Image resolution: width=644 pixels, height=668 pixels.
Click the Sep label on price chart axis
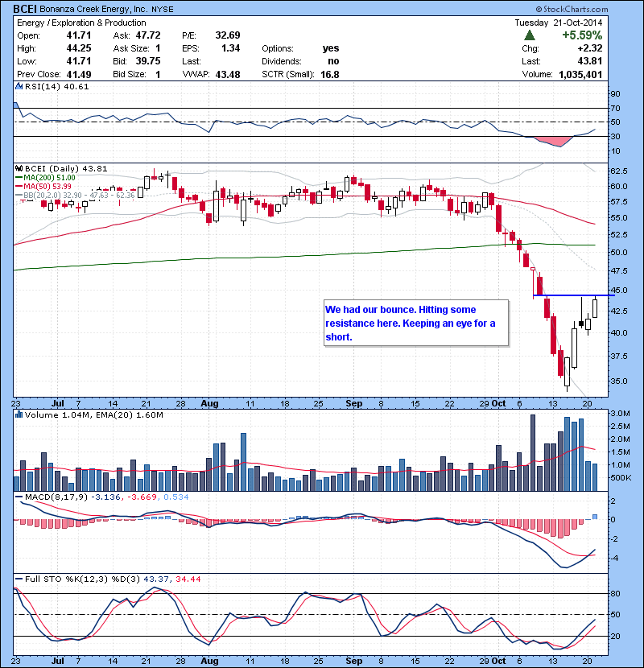point(353,403)
